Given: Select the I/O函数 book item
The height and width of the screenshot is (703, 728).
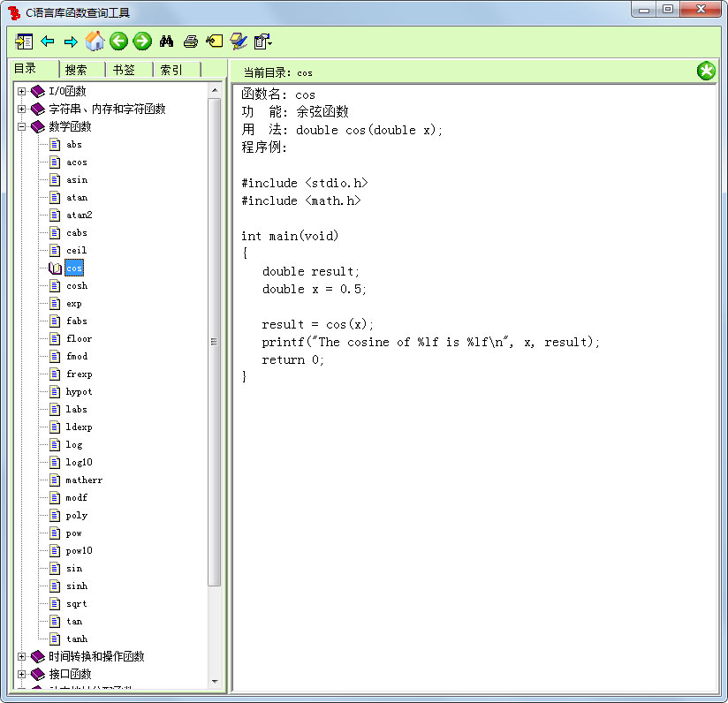Looking at the screenshot, I should (x=67, y=92).
